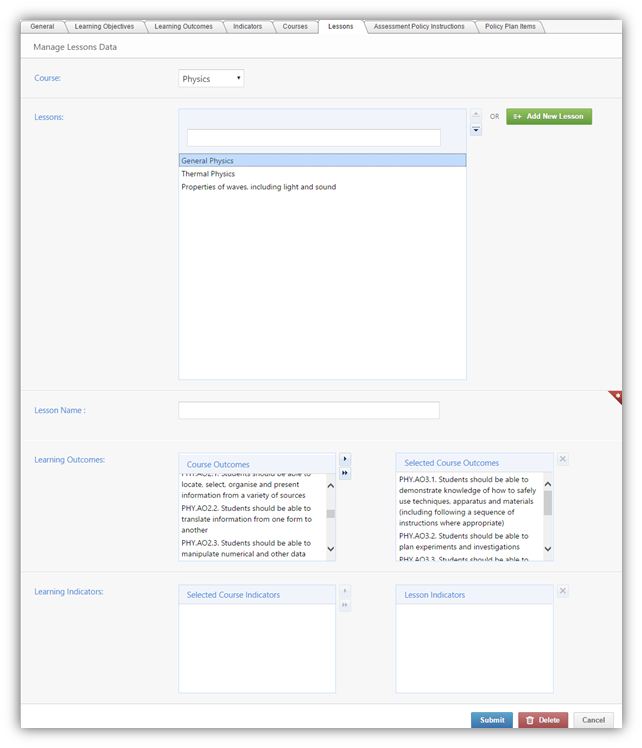
Task: Select Thermal Physics lesson
Action: [x=322, y=174]
